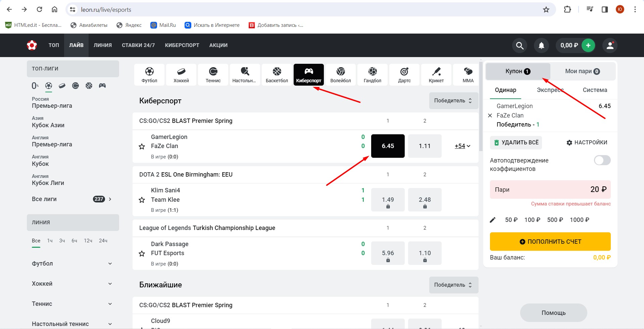Open the Hockey sport category

(x=181, y=75)
